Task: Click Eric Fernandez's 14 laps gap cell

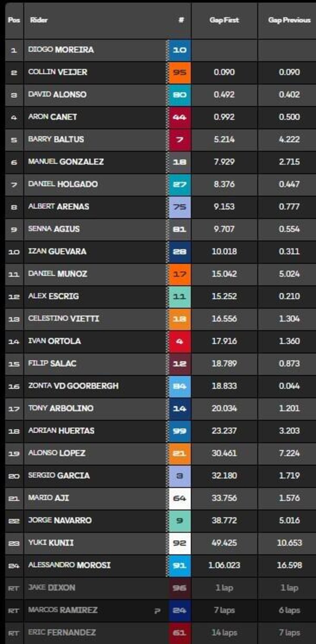Action: (224, 633)
